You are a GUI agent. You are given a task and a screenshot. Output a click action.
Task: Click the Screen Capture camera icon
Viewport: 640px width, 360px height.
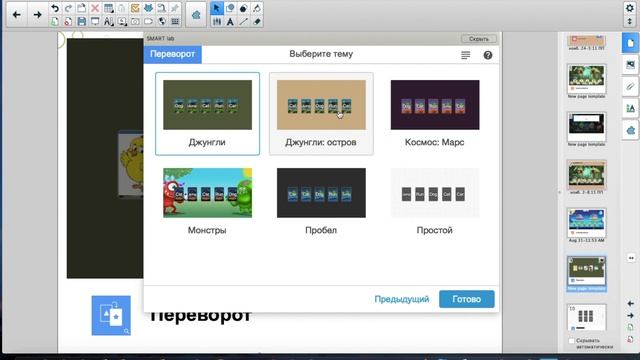point(135,21)
